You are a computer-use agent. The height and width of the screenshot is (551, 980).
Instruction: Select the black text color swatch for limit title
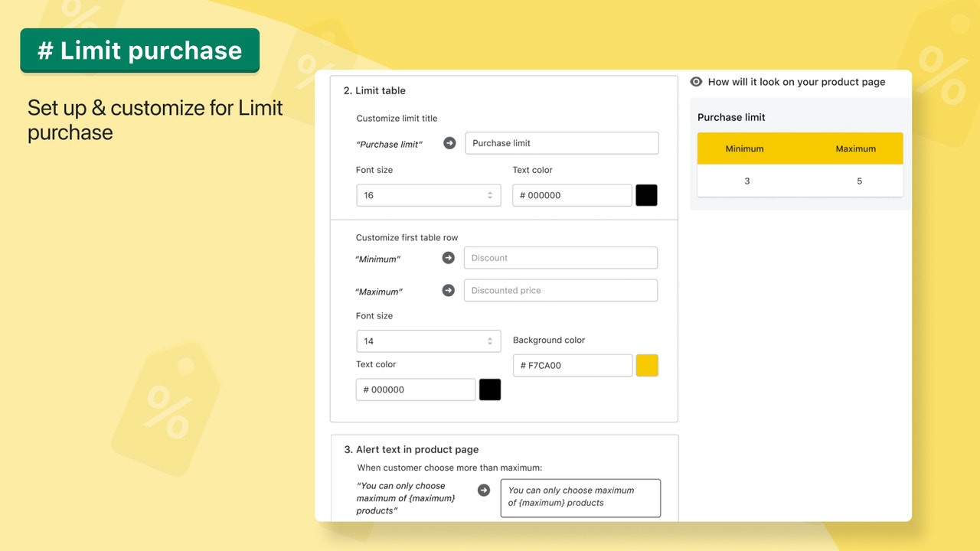(646, 195)
